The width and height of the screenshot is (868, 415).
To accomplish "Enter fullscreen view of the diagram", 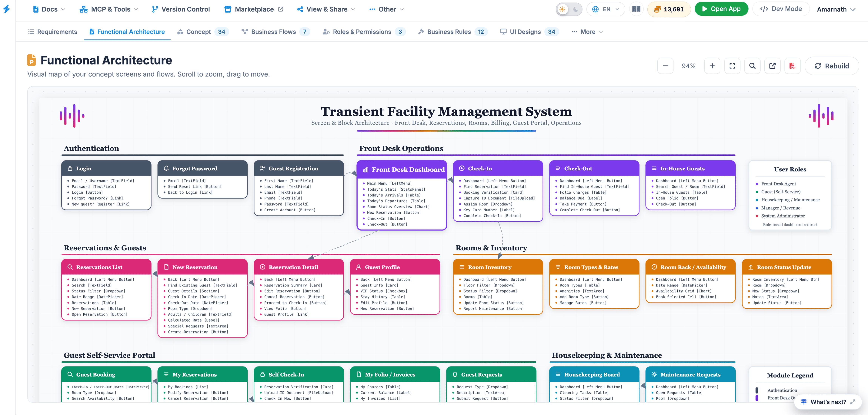I will click(732, 66).
